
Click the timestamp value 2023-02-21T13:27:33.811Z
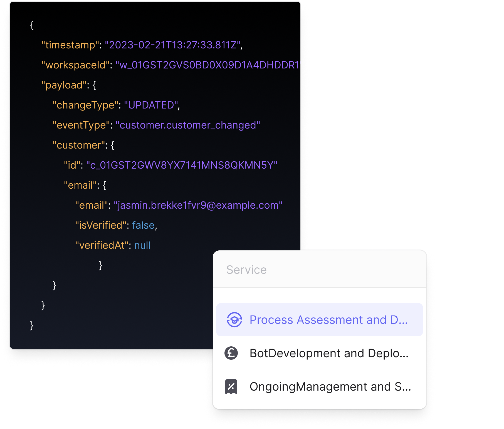[x=172, y=45]
